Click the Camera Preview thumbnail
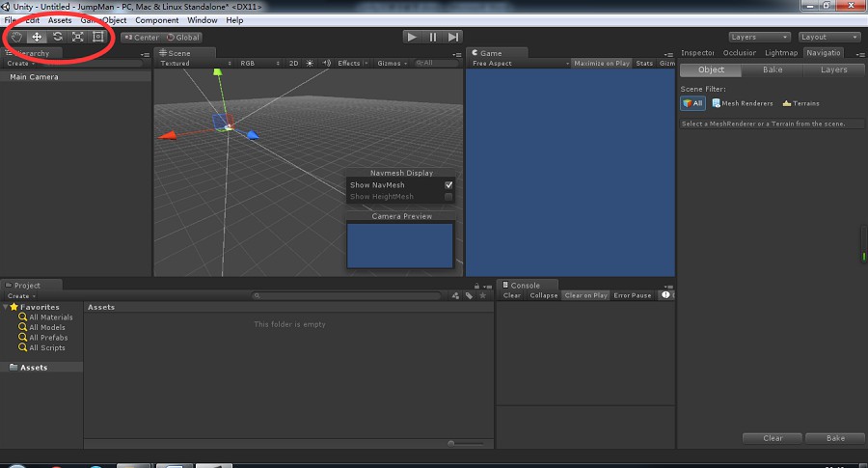The image size is (868, 468). 399,245
